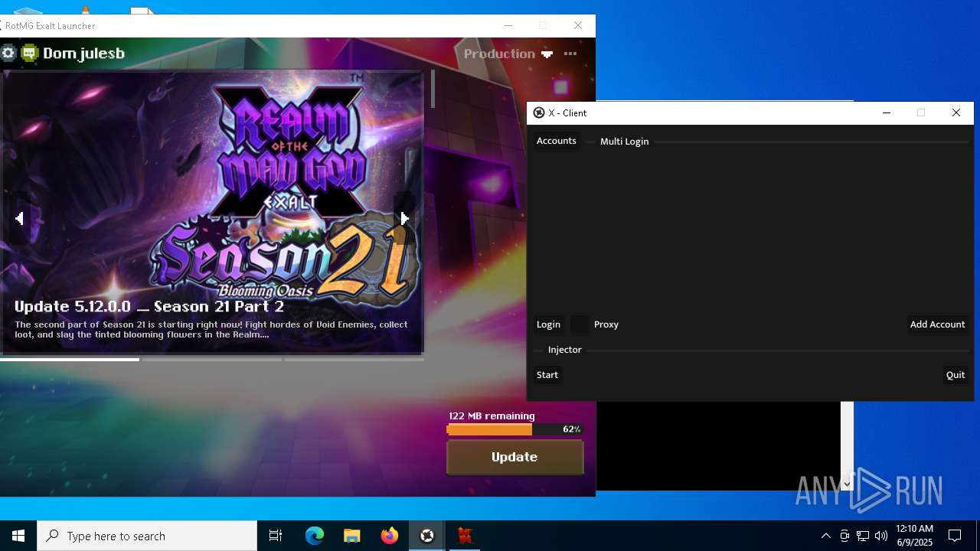Open Accounts tab in X - Client
Screen dimensions: 980x551
(x=557, y=141)
